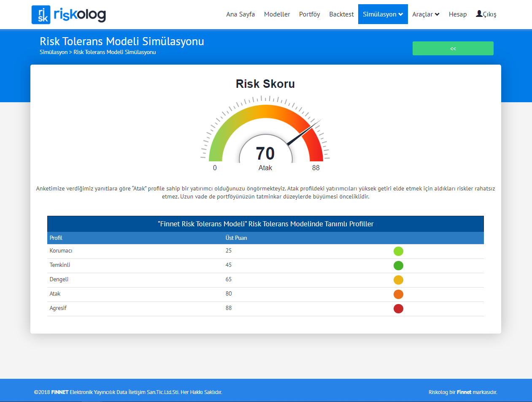Open the Araçlar dropdown menu
This screenshot has height=402, width=532.
point(426,14)
